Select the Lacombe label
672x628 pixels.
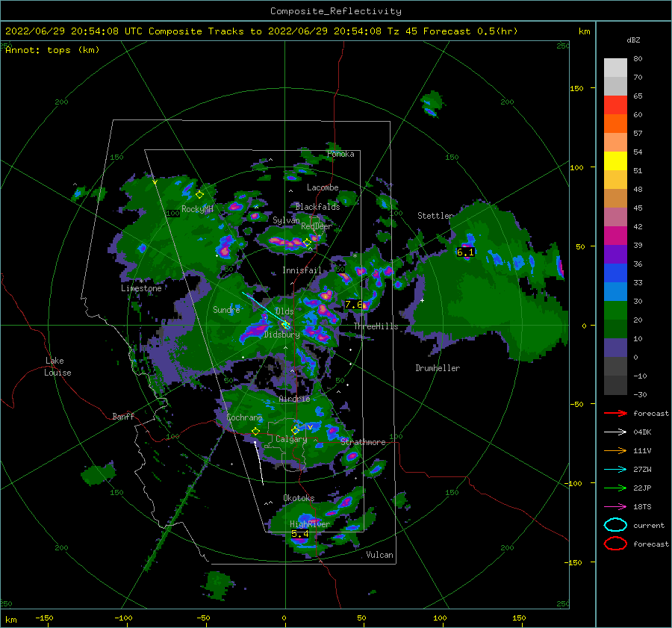[323, 187]
